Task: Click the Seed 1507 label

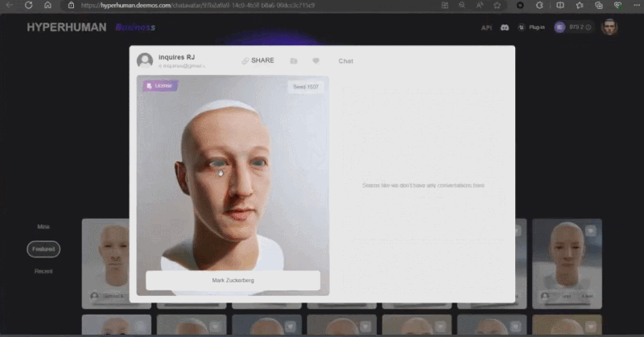Action: click(x=306, y=86)
